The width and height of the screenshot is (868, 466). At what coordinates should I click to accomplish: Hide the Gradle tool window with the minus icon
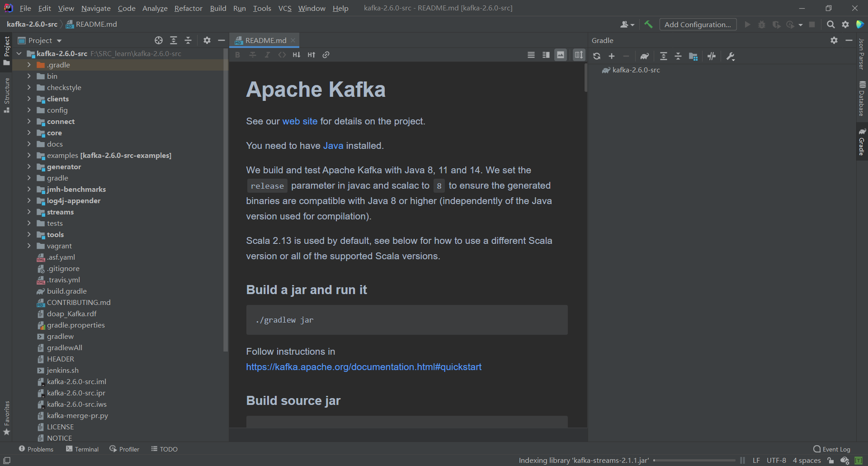tap(849, 40)
